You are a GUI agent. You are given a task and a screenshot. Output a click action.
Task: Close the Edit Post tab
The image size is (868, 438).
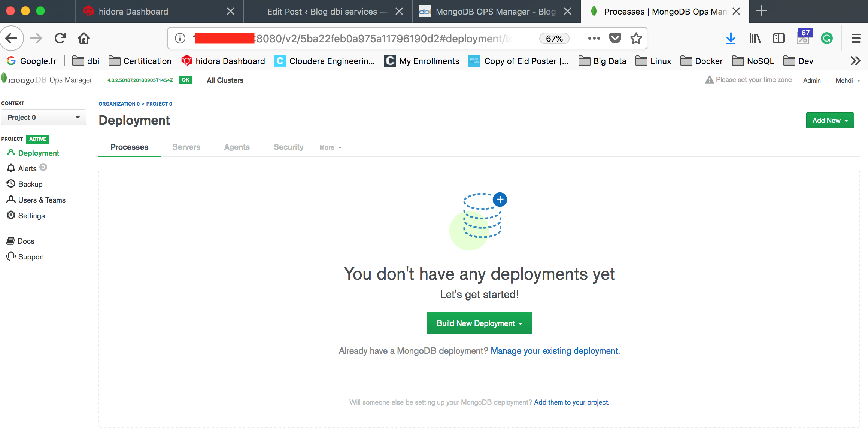399,11
